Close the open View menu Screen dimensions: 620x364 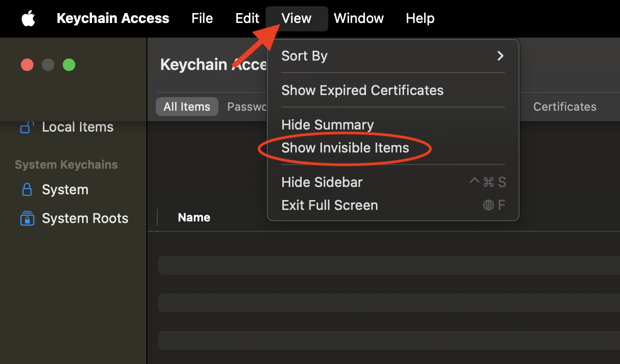point(296,19)
